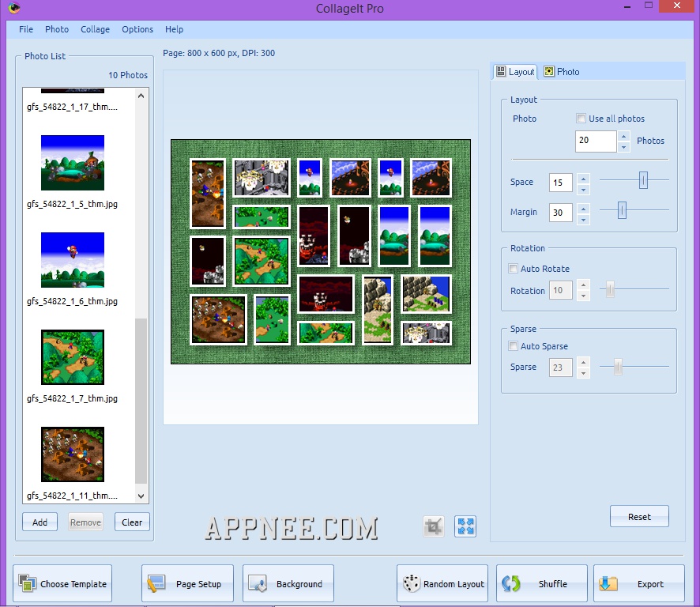The width and height of the screenshot is (700, 607).
Task: Click the crop photo icon below the preview
Action: (434, 526)
